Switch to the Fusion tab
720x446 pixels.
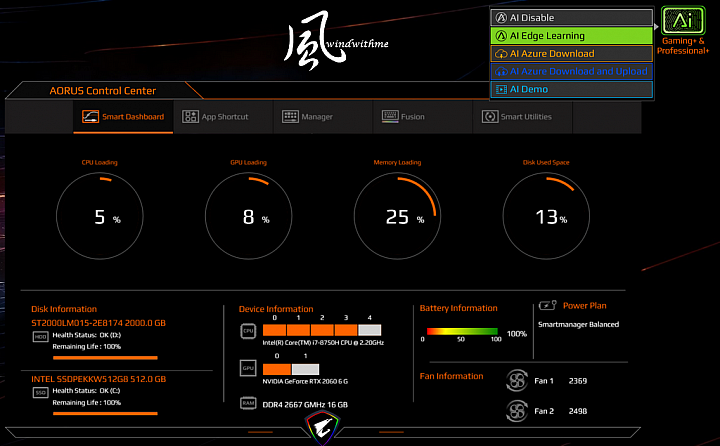[422, 117]
